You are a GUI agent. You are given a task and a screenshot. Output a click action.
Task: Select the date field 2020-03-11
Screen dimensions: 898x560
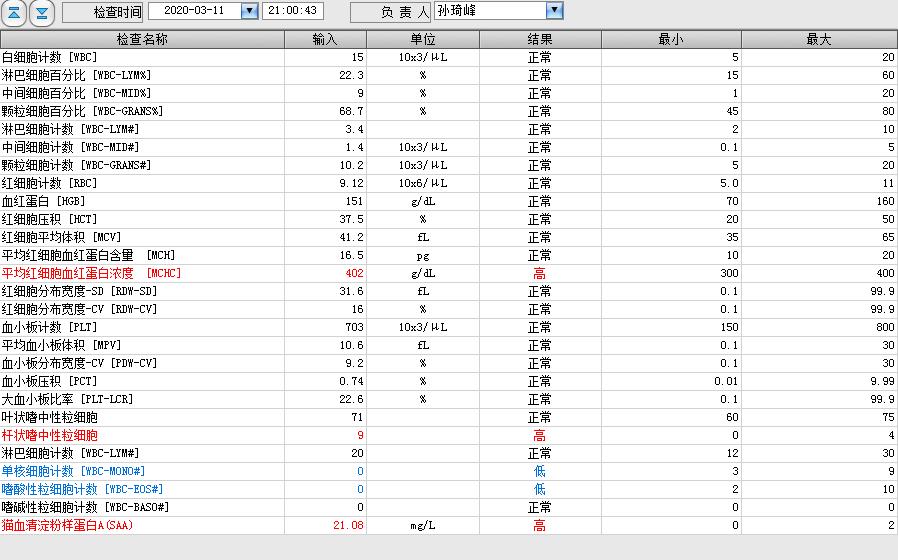tap(195, 11)
